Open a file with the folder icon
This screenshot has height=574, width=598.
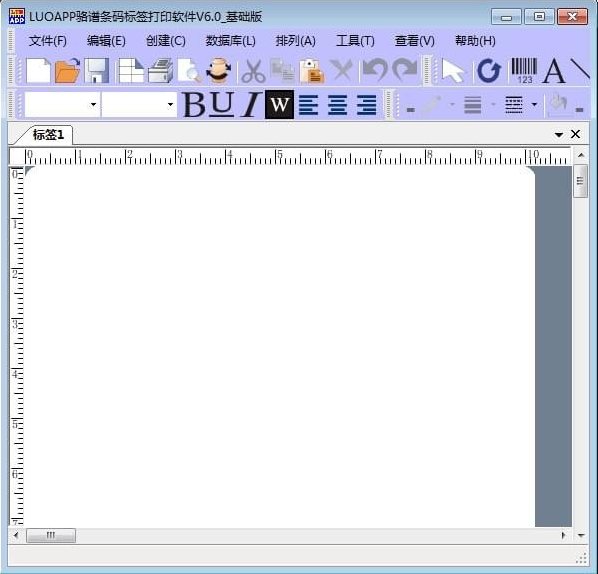click(x=67, y=71)
